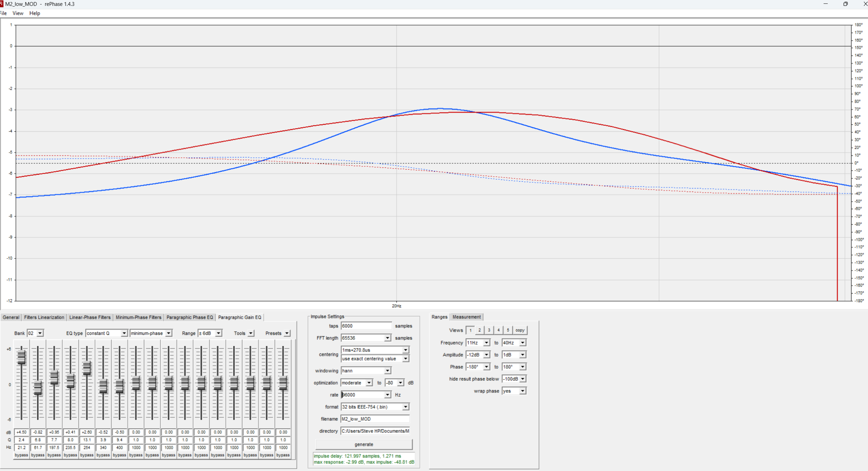868x471 pixels.
Task: Open the constant Q EQ type dropdown
Action: pos(124,333)
